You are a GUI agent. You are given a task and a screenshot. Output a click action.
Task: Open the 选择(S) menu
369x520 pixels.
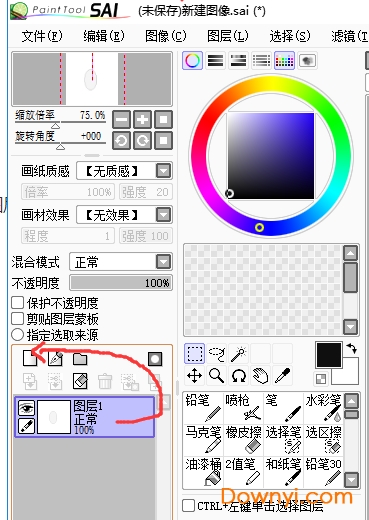pos(290,36)
